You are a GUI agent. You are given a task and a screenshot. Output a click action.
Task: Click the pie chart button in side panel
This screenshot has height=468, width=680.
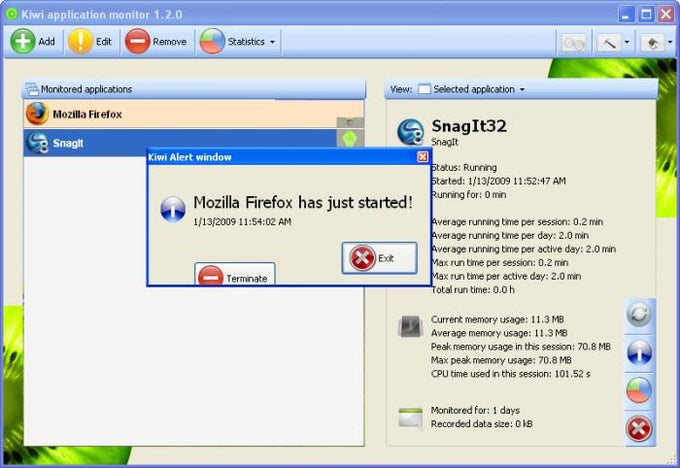[x=639, y=390]
